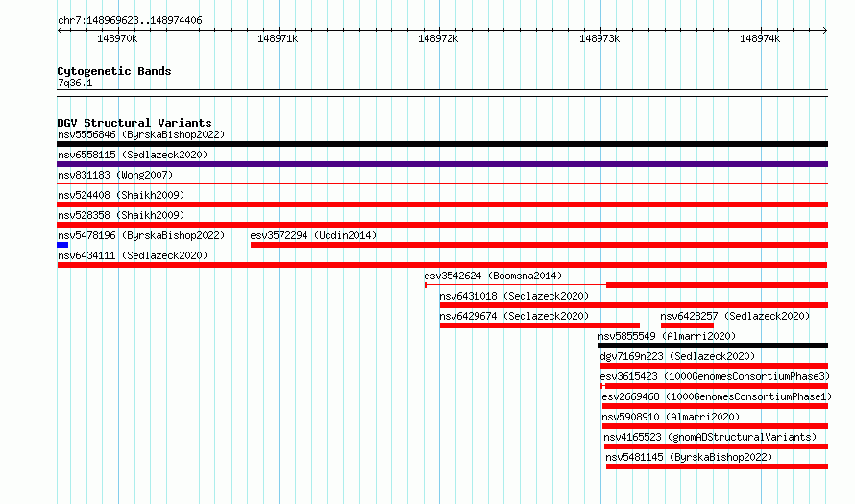The width and height of the screenshot is (855, 504).
Task: Click the chr7:148969623..148974406 coordinate label
Action: (130, 21)
